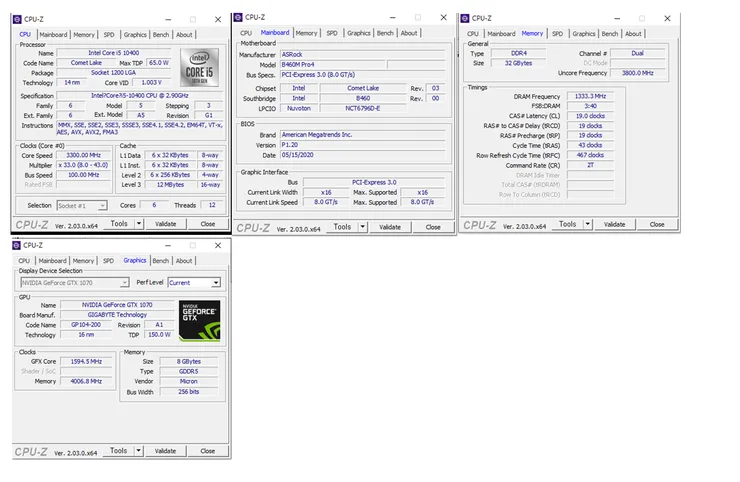Open Tools dropdown arrow in the Mainboard window
Image resolution: width=740 pixels, height=482 pixels.
363,227
